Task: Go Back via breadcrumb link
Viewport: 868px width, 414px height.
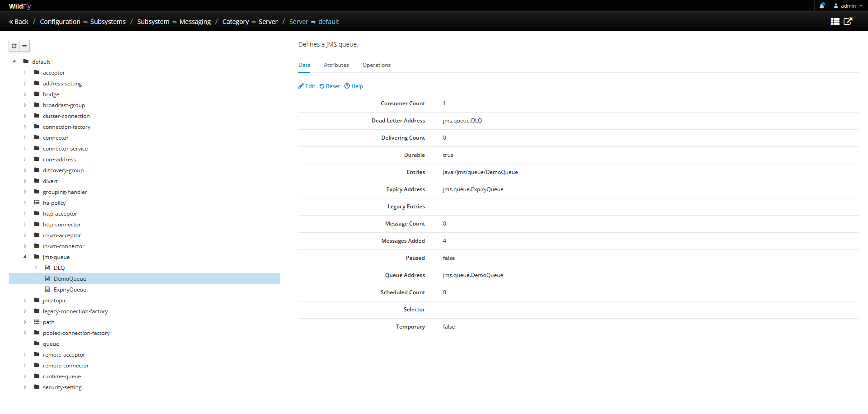Action: click(19, 22)
